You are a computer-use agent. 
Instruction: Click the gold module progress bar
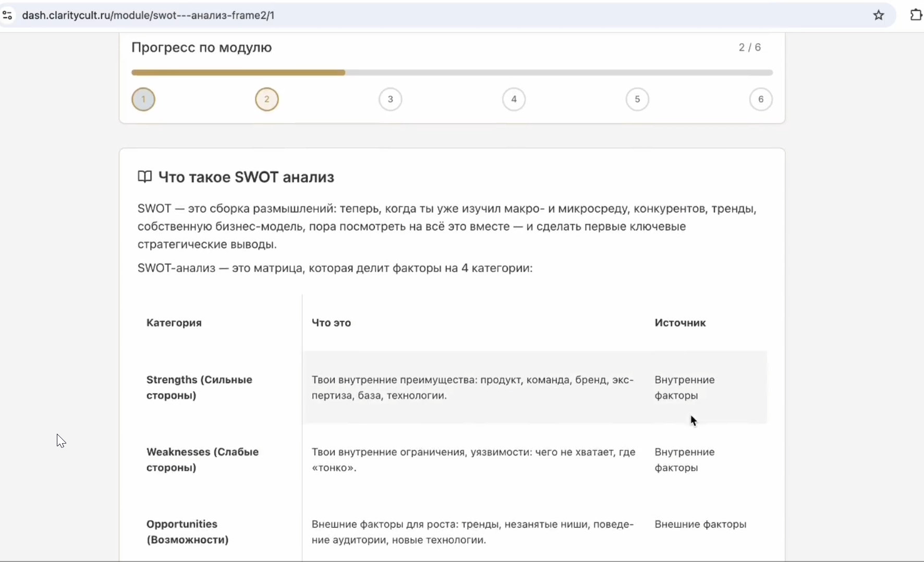(238, 72)
